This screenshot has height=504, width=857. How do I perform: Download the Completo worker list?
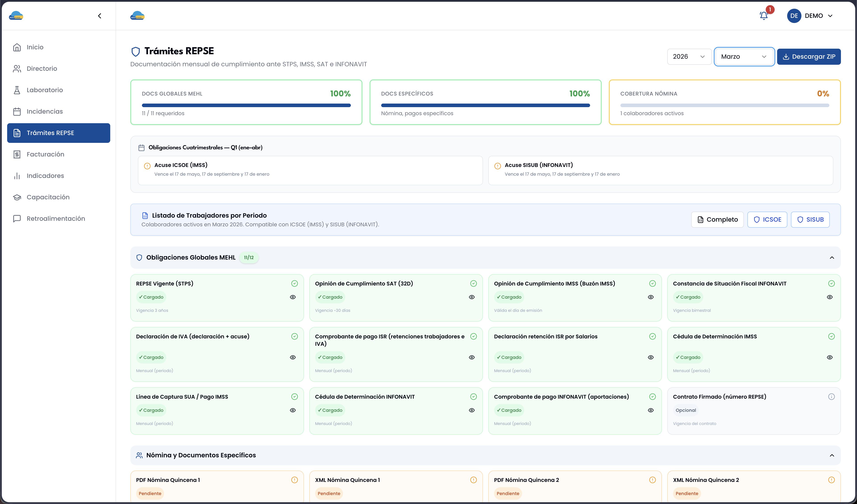point(717,219)
